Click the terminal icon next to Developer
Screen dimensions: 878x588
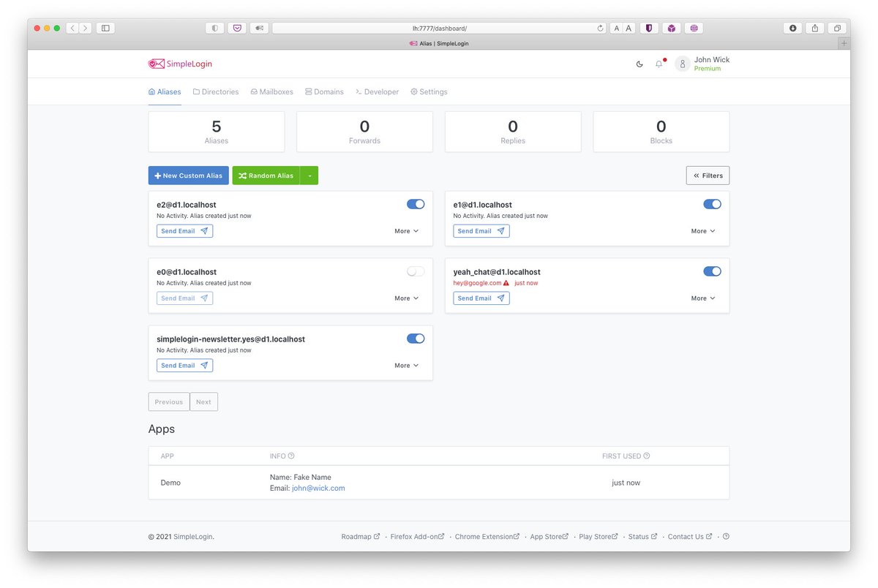tap(359, 91)
